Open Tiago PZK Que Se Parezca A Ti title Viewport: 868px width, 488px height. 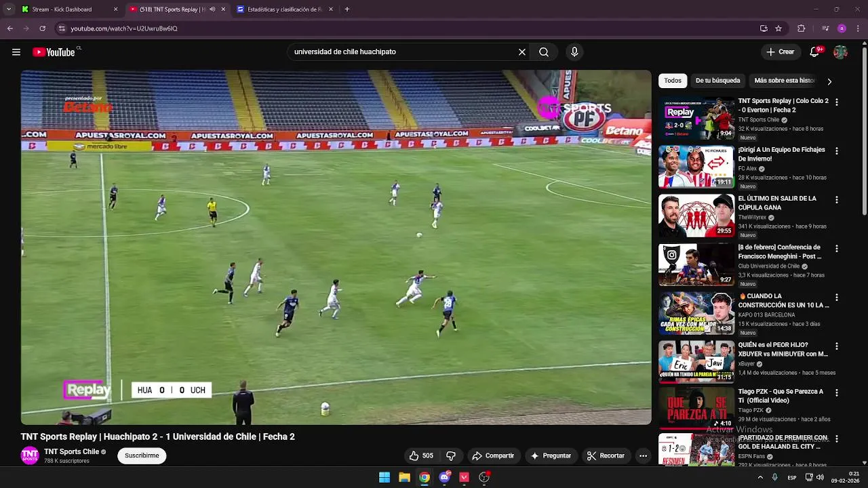click(781, 396)
